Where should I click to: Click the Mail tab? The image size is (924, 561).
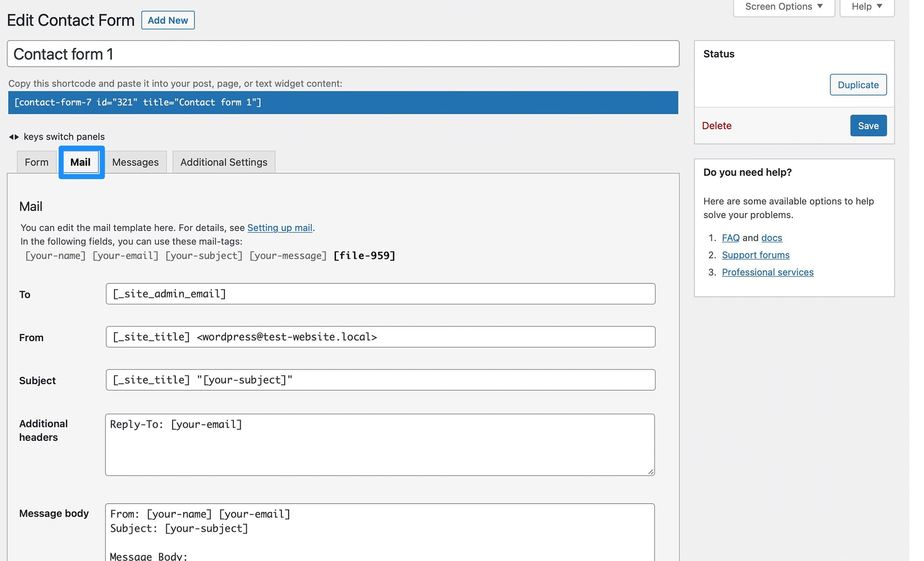click(x=80, y=162)
